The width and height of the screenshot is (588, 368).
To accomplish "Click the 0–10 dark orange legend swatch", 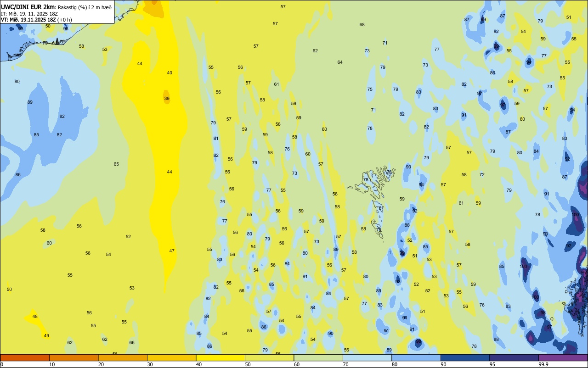I will point(25,357).
